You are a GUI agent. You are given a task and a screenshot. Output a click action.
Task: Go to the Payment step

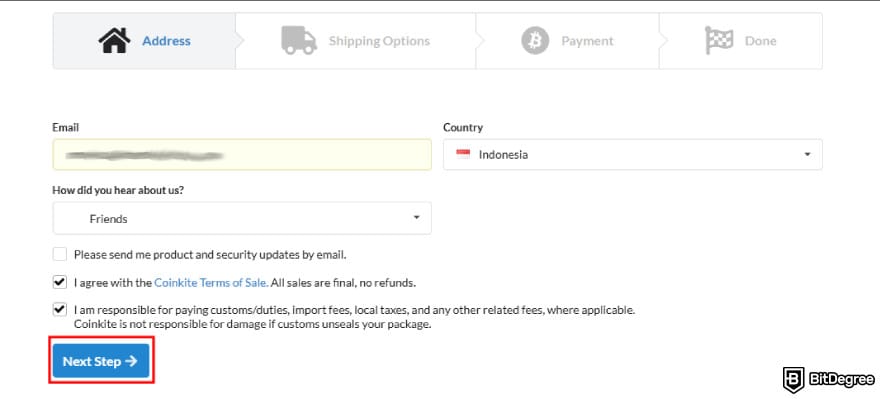click(x=567, y=41)
